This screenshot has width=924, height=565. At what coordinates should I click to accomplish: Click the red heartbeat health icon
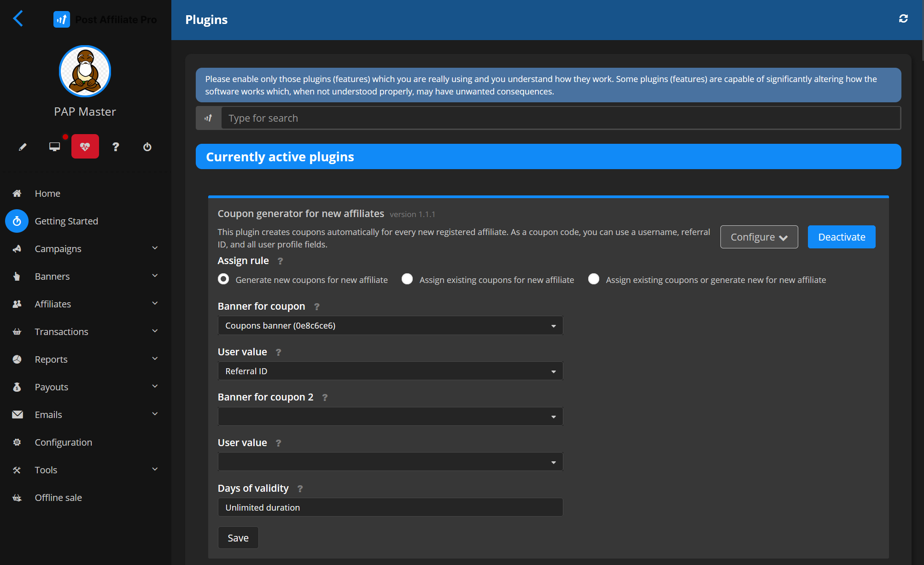coord(85,147)
